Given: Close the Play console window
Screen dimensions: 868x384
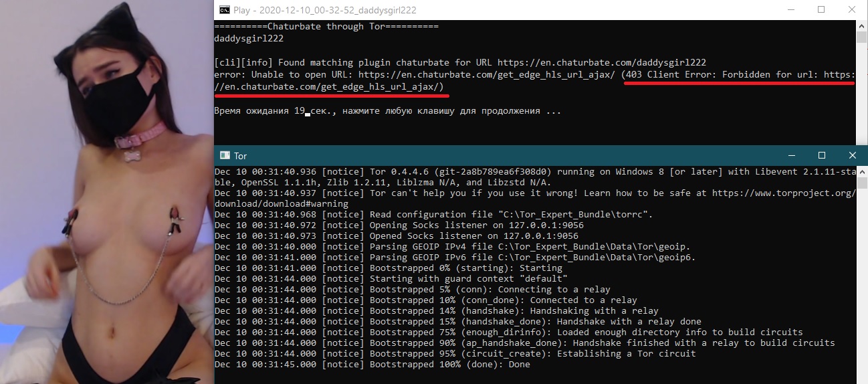Looking at the screenshot, I should point(852,10).
